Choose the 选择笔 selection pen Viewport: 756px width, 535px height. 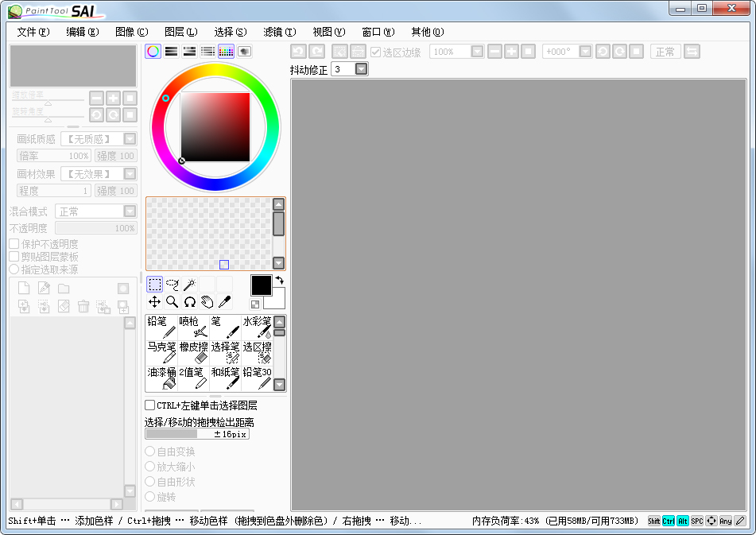225,353
